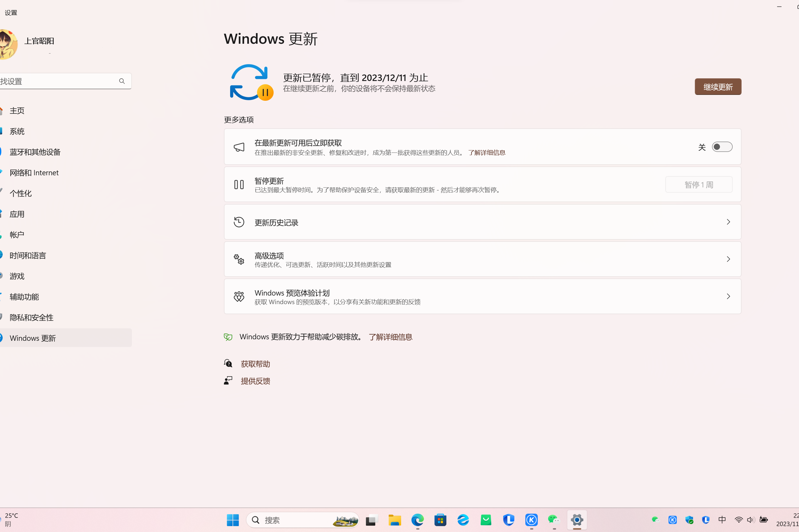799x532 pixels.
Task: Click the 中 input method indicator
Action: click(x=722, y=520)
